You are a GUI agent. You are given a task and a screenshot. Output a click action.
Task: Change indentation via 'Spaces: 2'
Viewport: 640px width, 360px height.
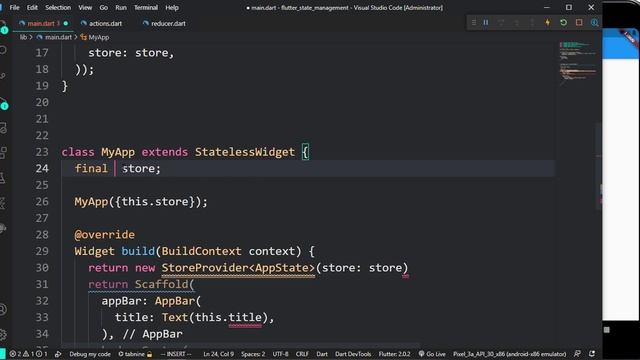253,354
